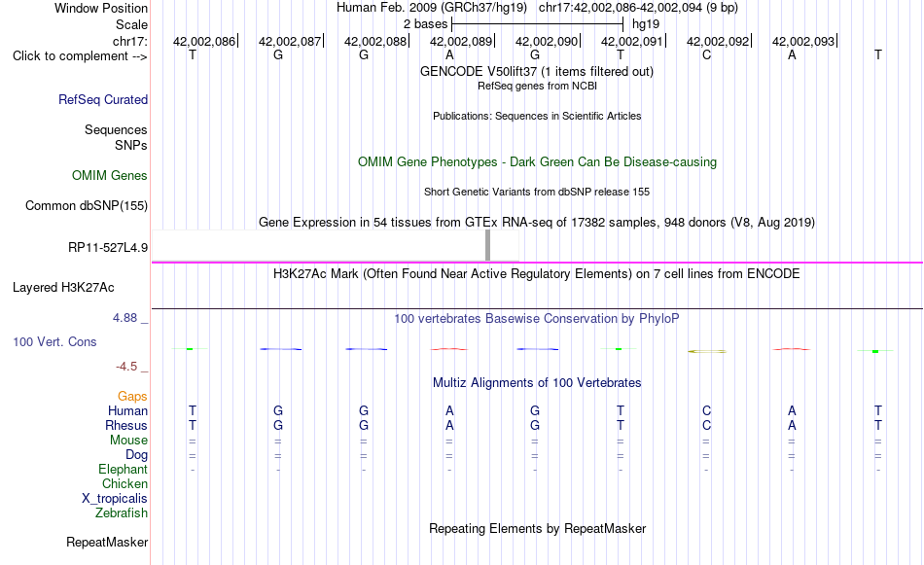Click the -4.5 PhyloP lower scale value
Screen dimensions: 924x565
point(126,367)
